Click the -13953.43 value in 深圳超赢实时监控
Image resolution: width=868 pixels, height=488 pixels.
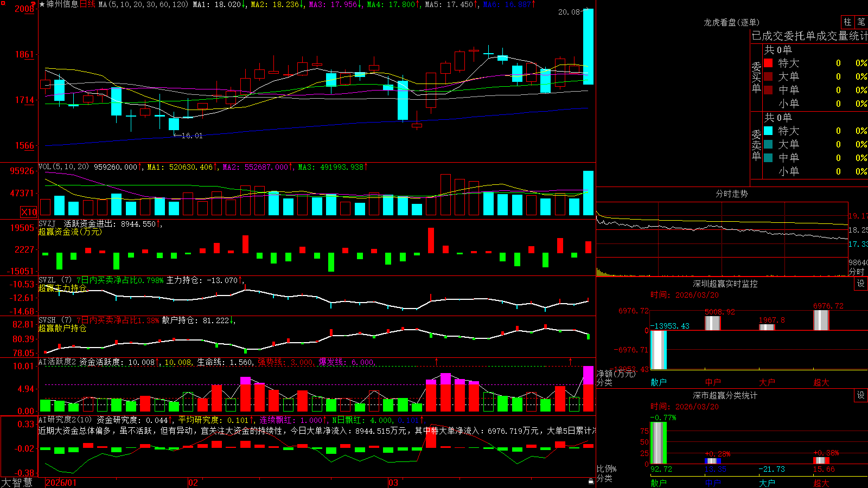tap(669, 326)
